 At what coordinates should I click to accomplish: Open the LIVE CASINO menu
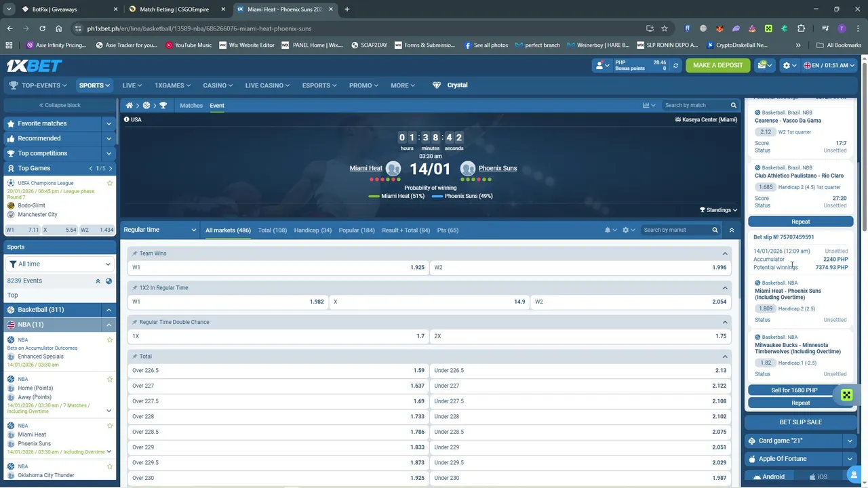tap(267, 85)
